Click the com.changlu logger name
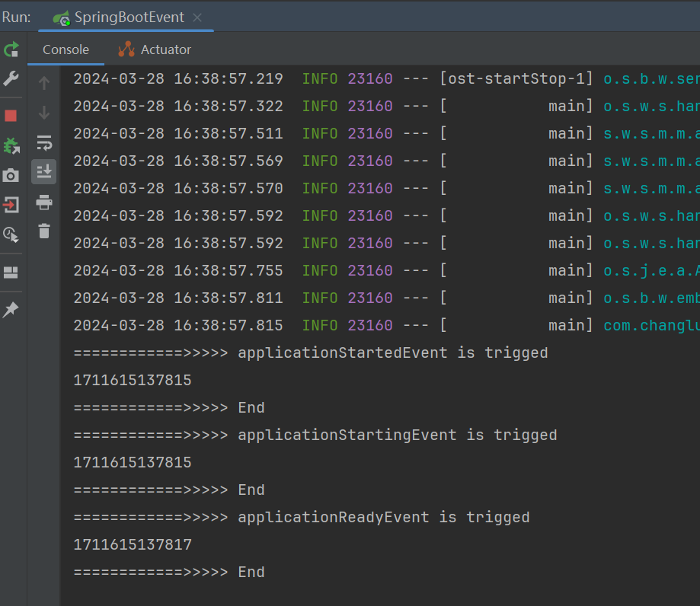This screenshot has height=606, width=700. [651, 325]
